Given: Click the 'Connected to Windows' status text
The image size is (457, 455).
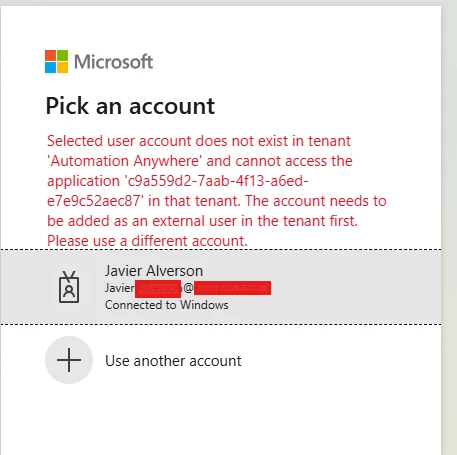Looking at the screenshot, I should [x=167, y=305].
